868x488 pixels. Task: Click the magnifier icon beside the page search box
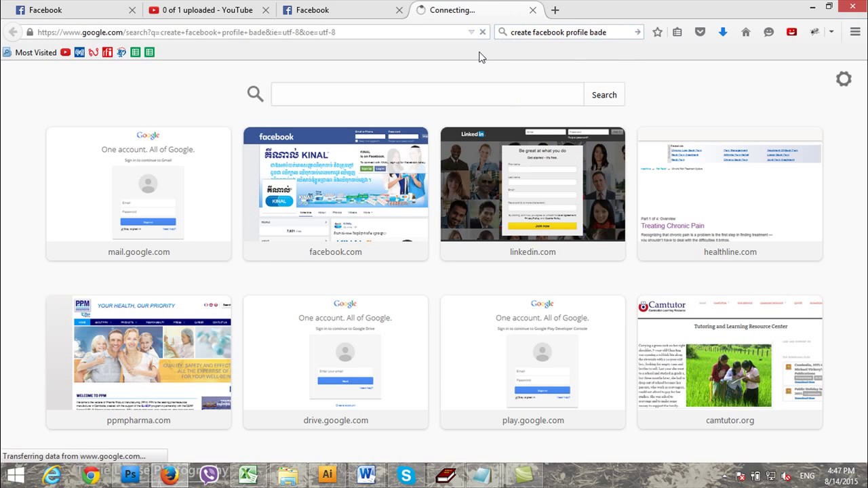[255, 94]
